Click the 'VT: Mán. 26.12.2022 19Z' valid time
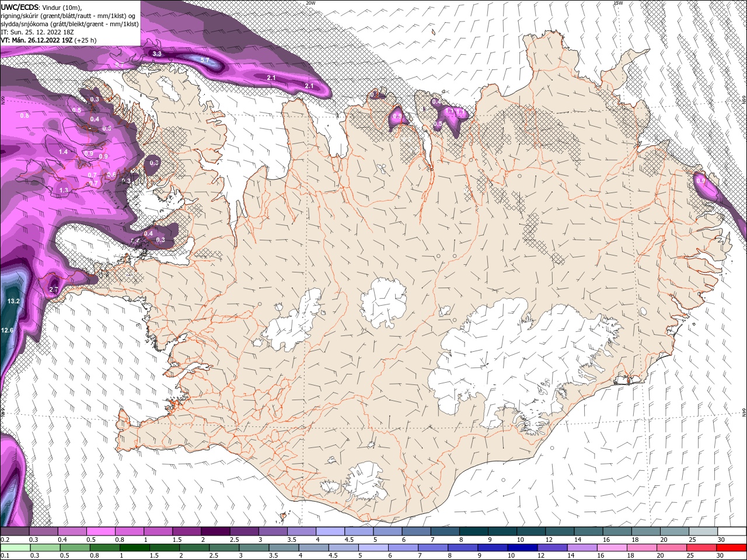The height and width of the screenshot is (560, 747). click(37, 40)
